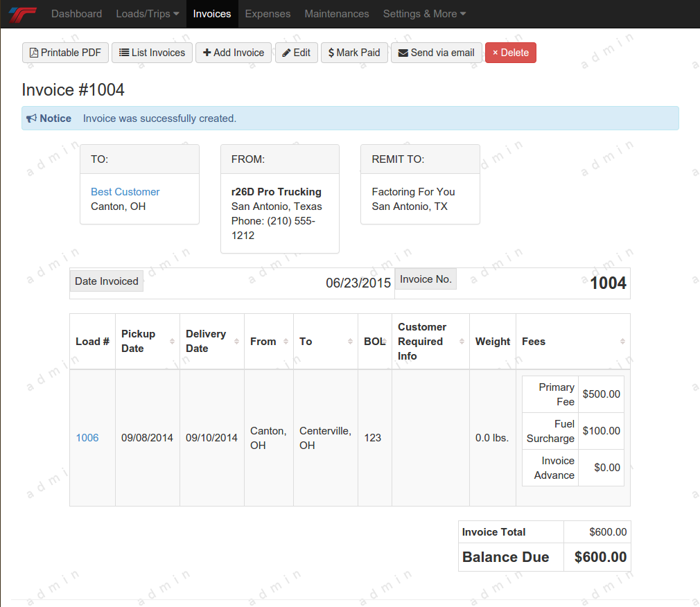Click the dollar icon on Mark Paid
This screenshot has height=607, width=700.
331,53
